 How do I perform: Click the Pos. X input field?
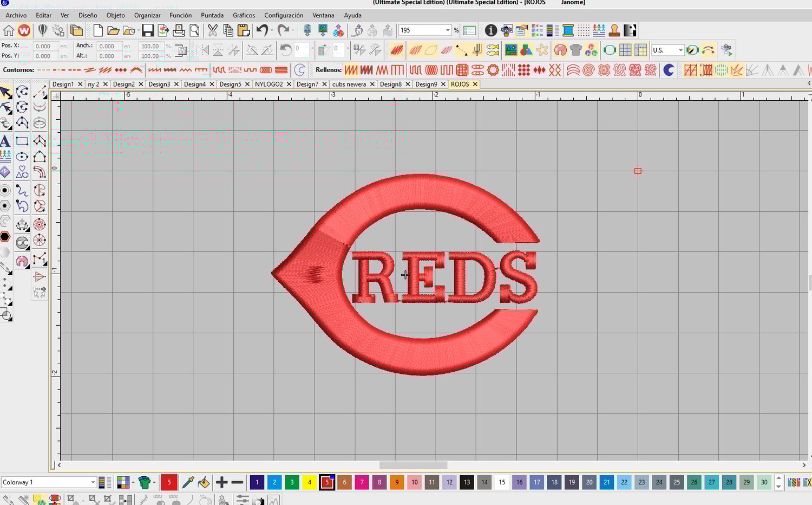[45, 47]
